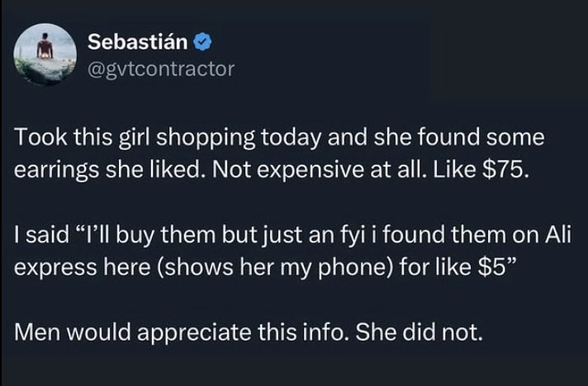Screen dimensions: 588x386
Task: Click the word "shopping" in the first line
Action: point(206,138)
